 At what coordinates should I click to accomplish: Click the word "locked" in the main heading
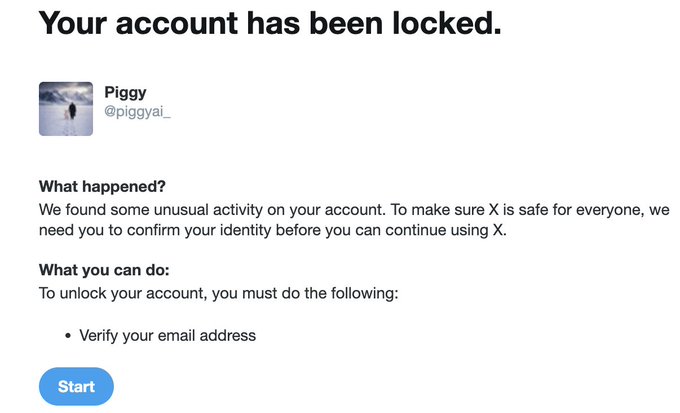(x=441, y=24)
